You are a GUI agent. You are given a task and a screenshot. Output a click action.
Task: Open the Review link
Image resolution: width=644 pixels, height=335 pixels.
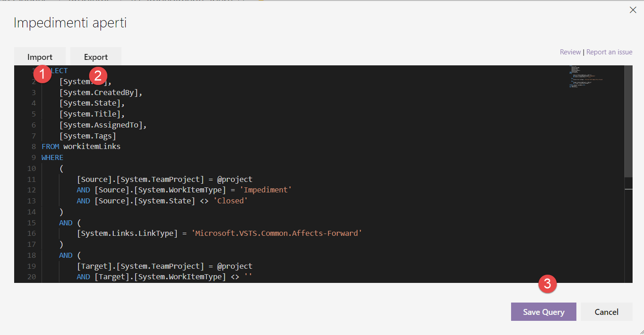570,52
